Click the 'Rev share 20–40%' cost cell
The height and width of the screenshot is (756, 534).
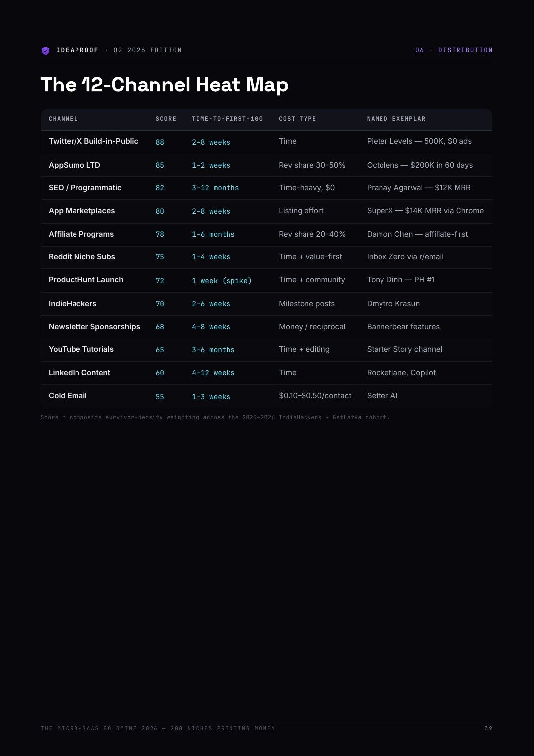pos(312,234)
